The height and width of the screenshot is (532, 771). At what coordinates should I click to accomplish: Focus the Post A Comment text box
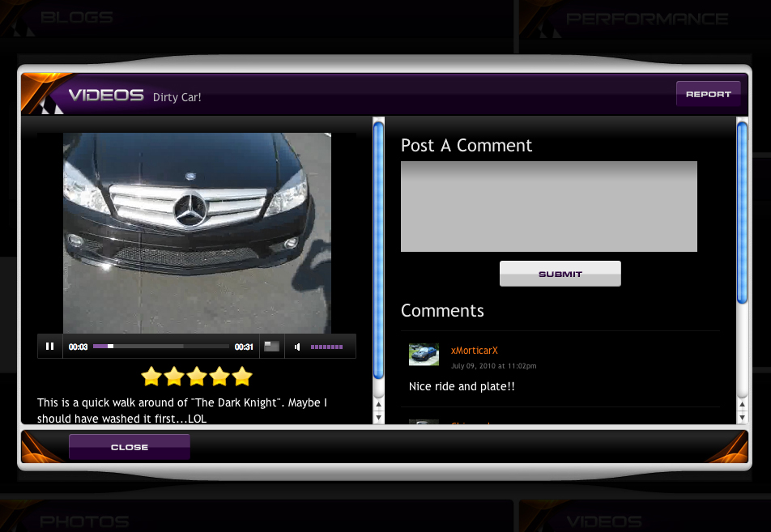point(549,206)
